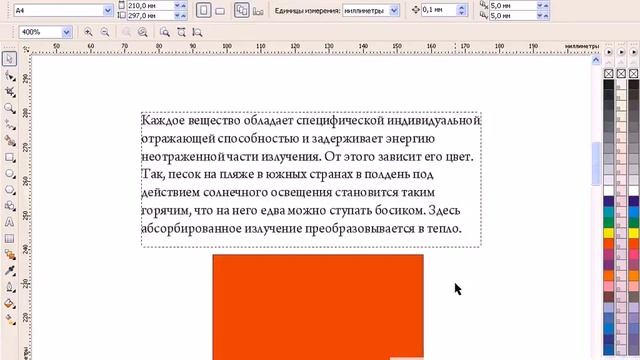Viewport: 640px width, 360px height.
Task: Open second color palette flyout arrow
Action: (x=621, y=52)
